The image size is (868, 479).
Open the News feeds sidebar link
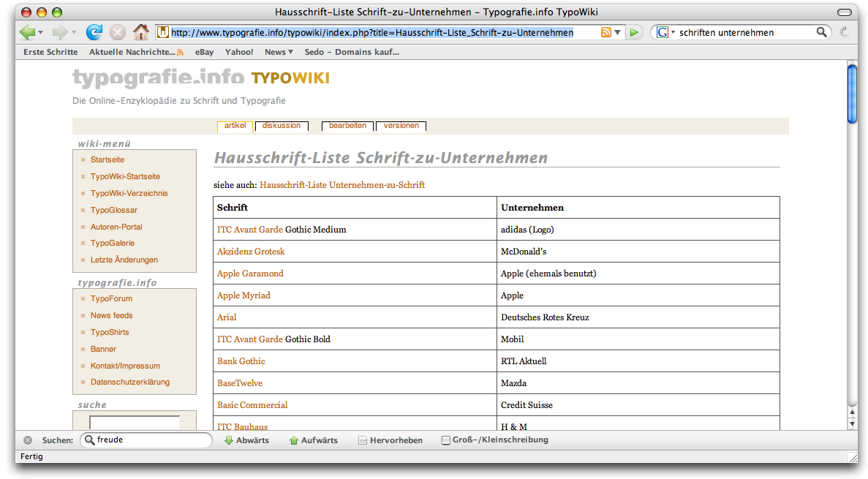tap(111, 315)
